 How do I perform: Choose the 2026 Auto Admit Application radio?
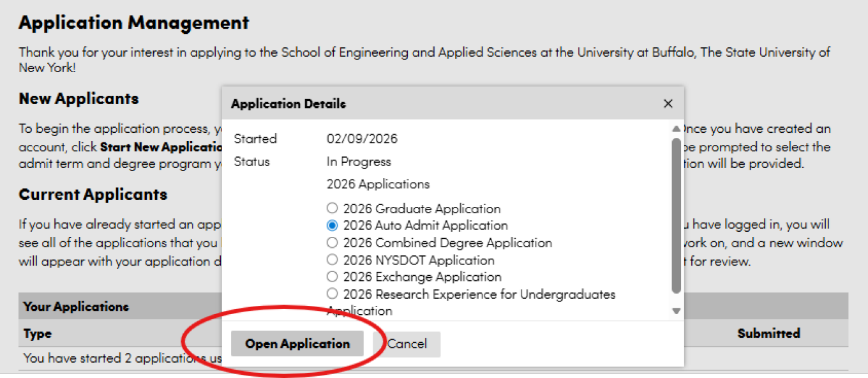point(332,225)
